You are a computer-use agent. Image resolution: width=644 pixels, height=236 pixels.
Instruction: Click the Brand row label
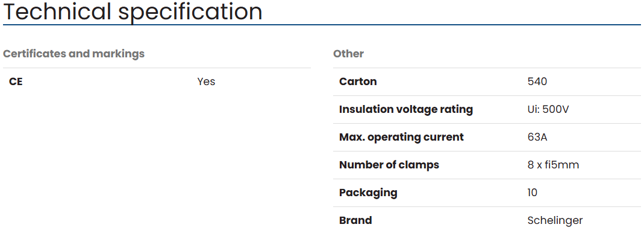355,220
